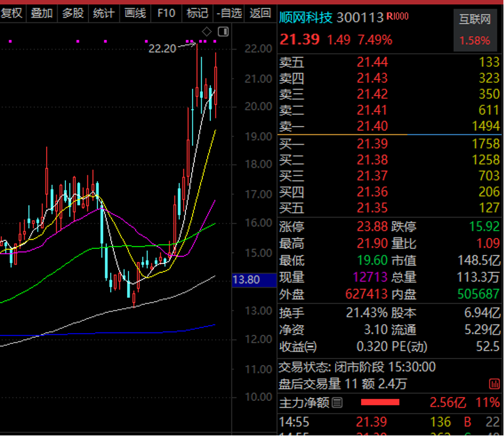Select the 卖一 ask price 21.40 row
This screenshot has width=504, height=436.
[389, 126]
